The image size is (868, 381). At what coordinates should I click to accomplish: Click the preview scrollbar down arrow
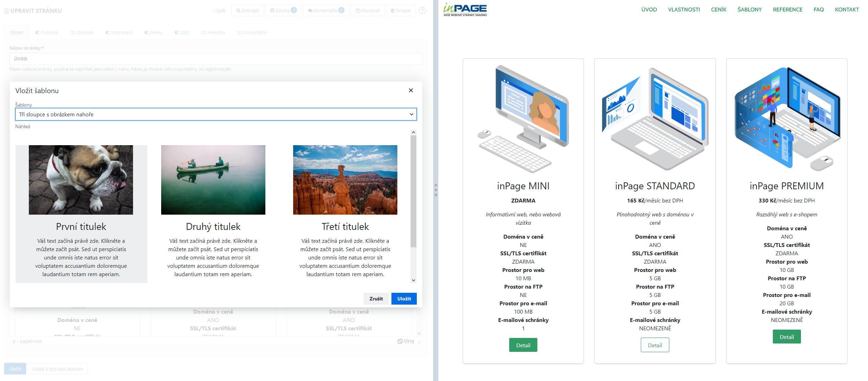pos(413,280)
